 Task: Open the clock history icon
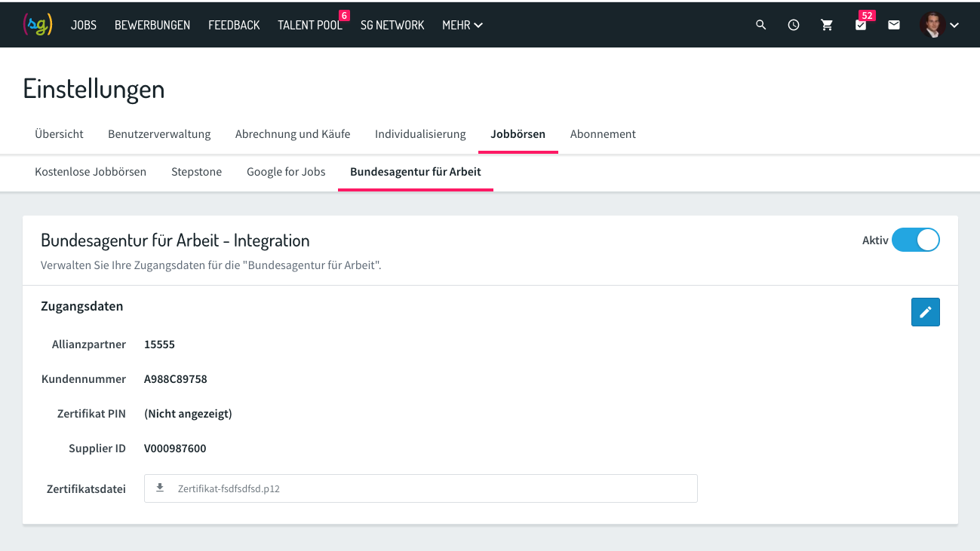click(794, 25)
